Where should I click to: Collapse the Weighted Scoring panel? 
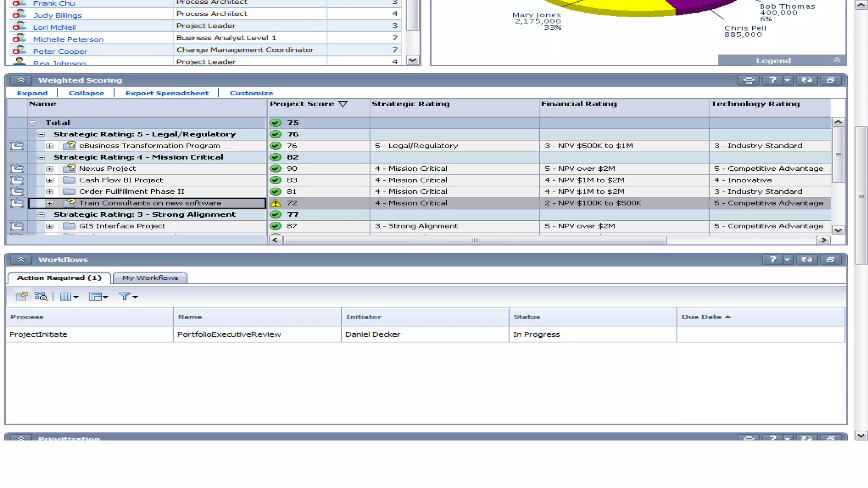tap(21, 80)
